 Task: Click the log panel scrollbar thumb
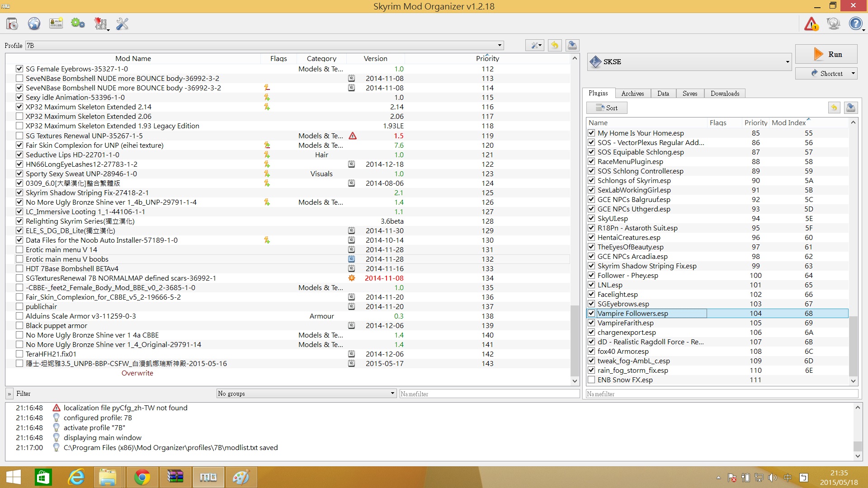(x=858, y=446)
